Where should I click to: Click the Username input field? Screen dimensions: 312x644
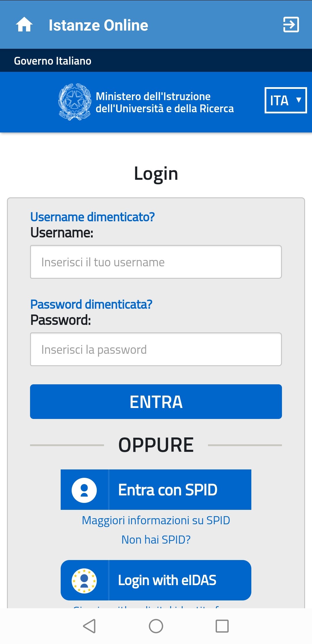click(x=156, y=262)
